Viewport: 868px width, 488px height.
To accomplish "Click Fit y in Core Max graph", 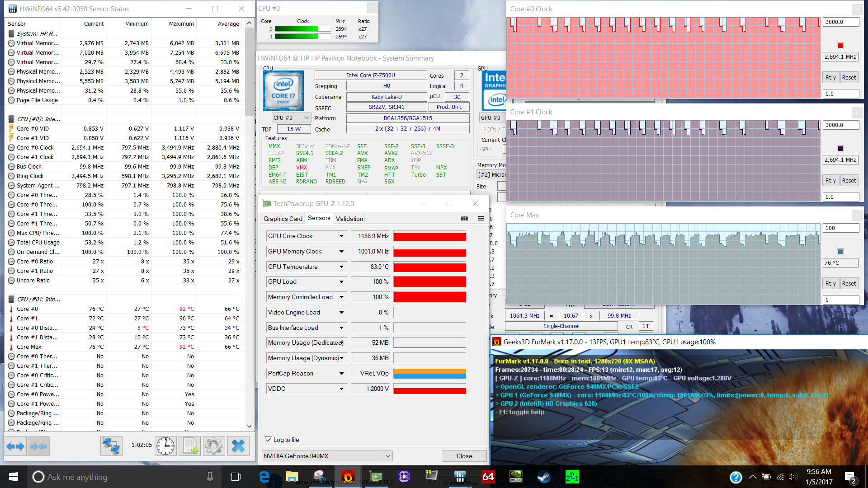I will point(830,283).
